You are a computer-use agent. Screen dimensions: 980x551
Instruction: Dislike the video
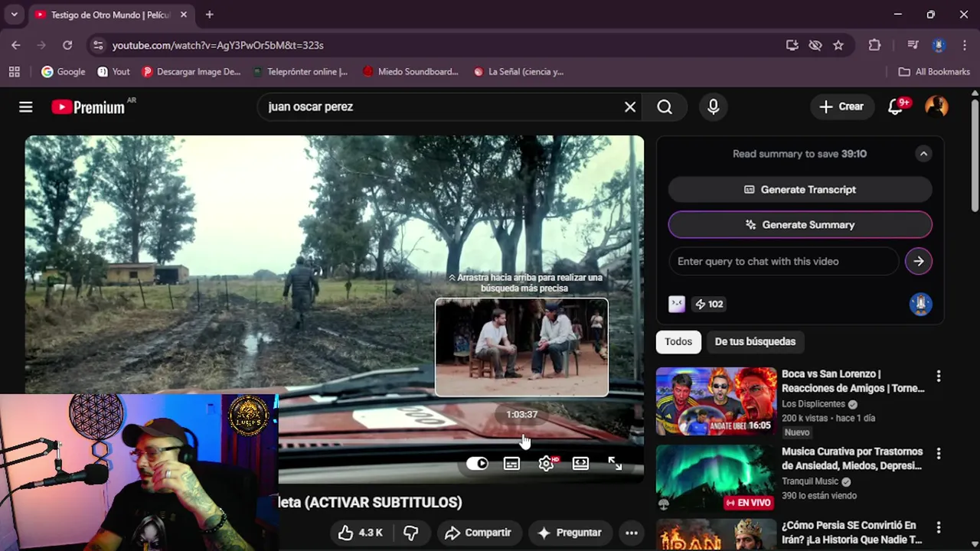coord(411,533)
